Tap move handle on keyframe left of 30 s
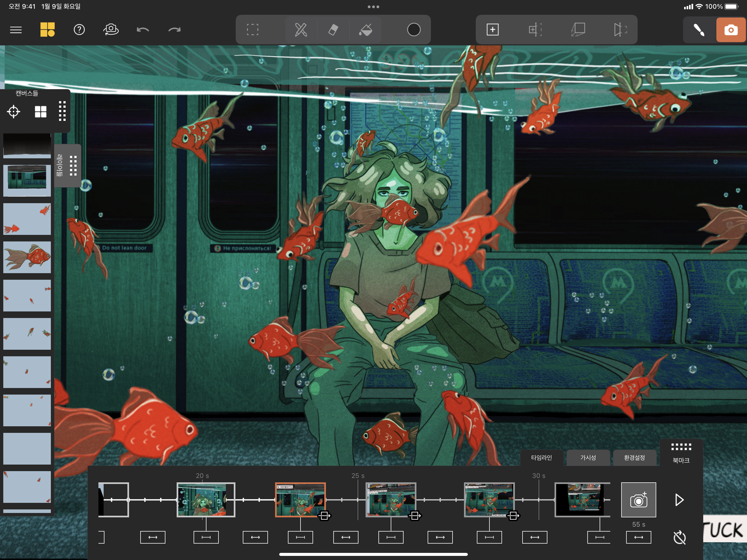The width and height of the screenshot is (747, 560). click(x=513, y=515)
